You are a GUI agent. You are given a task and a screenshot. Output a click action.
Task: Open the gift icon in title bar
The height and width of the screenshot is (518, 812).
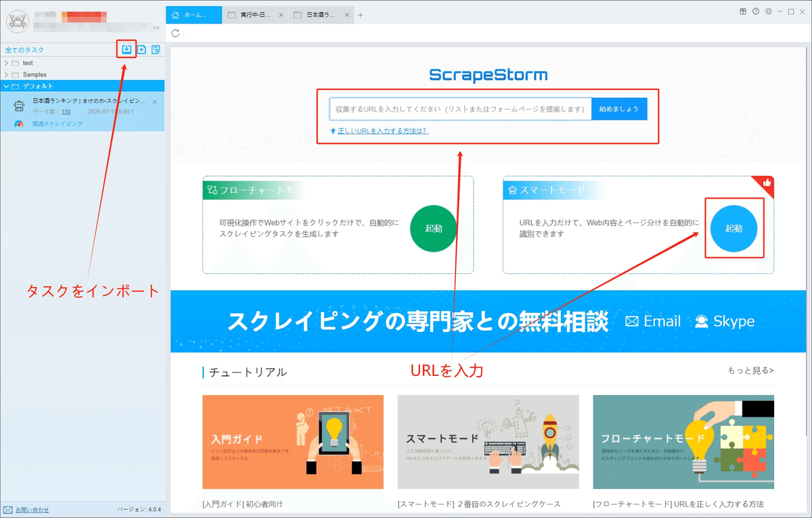(742, 11)
